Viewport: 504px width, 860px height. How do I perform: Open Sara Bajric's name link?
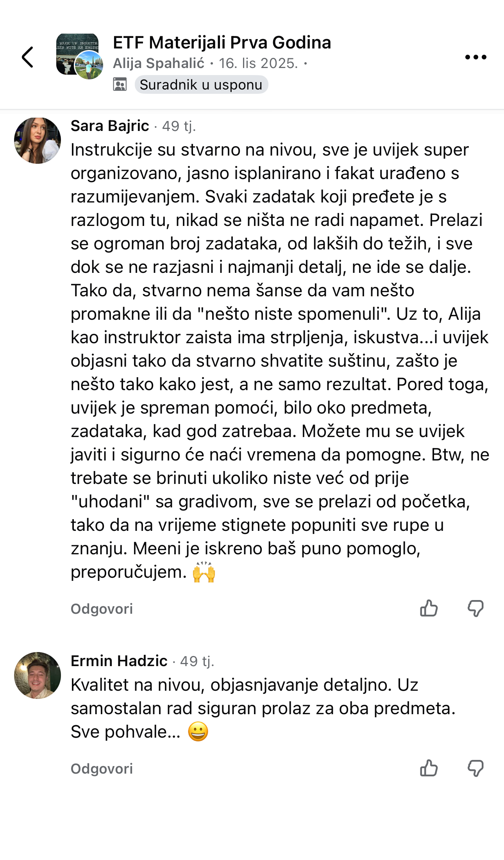click(x=110, y=126)
